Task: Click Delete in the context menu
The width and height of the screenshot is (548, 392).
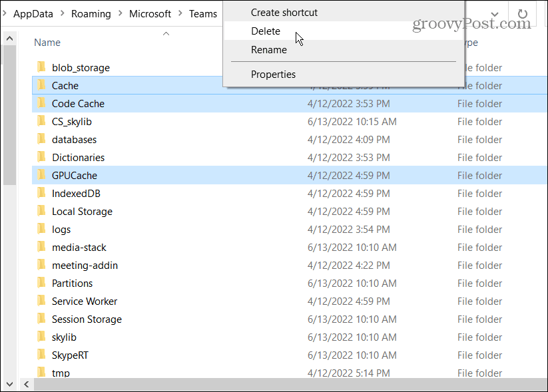Action: click(x=266, y=31)
